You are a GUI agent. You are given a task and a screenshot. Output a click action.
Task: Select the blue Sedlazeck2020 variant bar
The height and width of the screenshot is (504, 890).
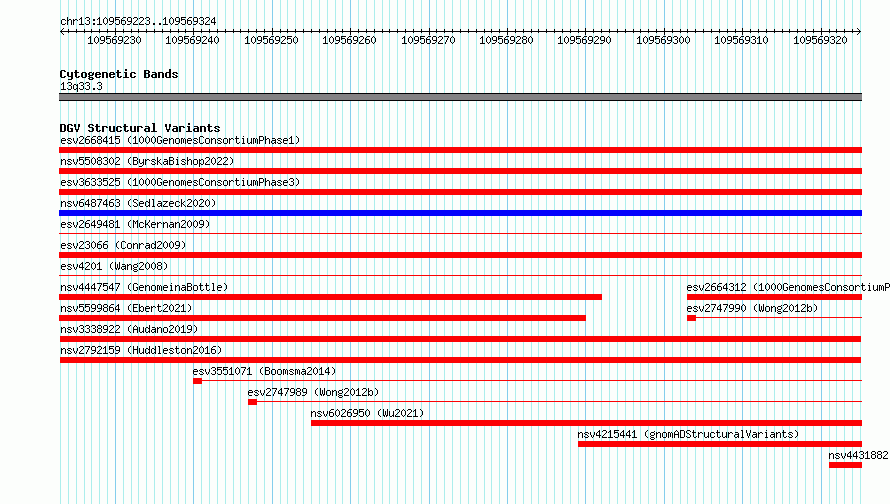click(460, 213)
